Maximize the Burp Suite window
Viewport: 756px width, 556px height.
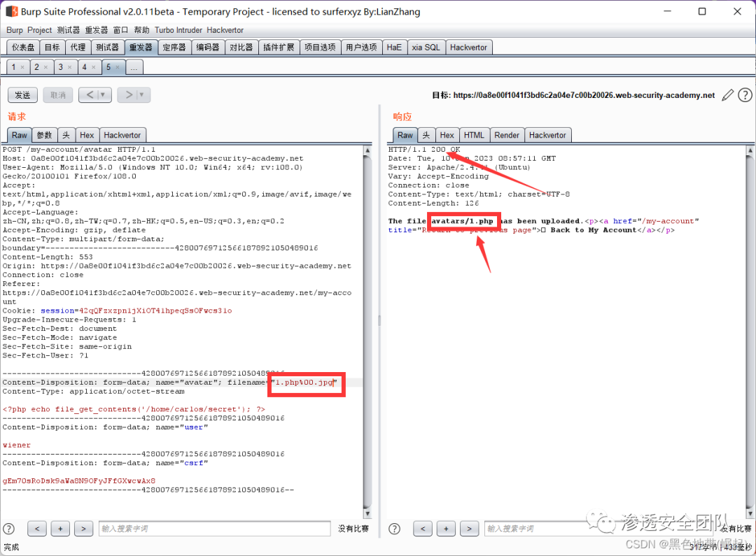(x=702, y=11)
